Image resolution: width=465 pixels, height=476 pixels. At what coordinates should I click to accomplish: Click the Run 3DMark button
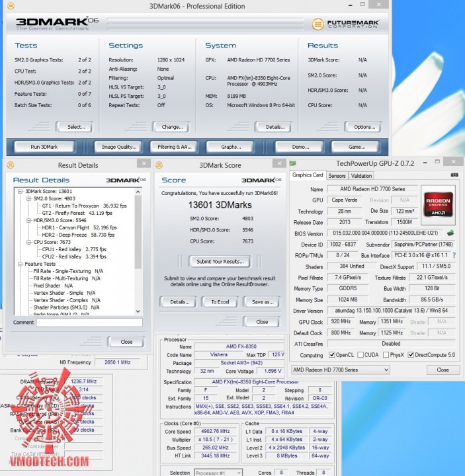(44, 147)
